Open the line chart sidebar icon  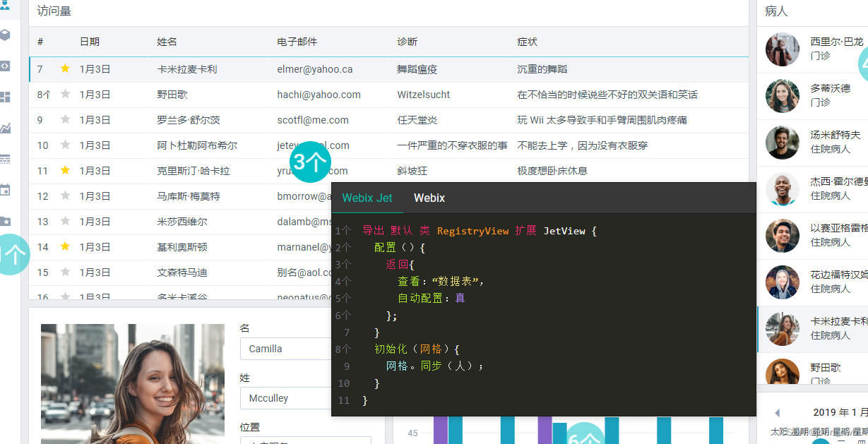click(5, 128)
